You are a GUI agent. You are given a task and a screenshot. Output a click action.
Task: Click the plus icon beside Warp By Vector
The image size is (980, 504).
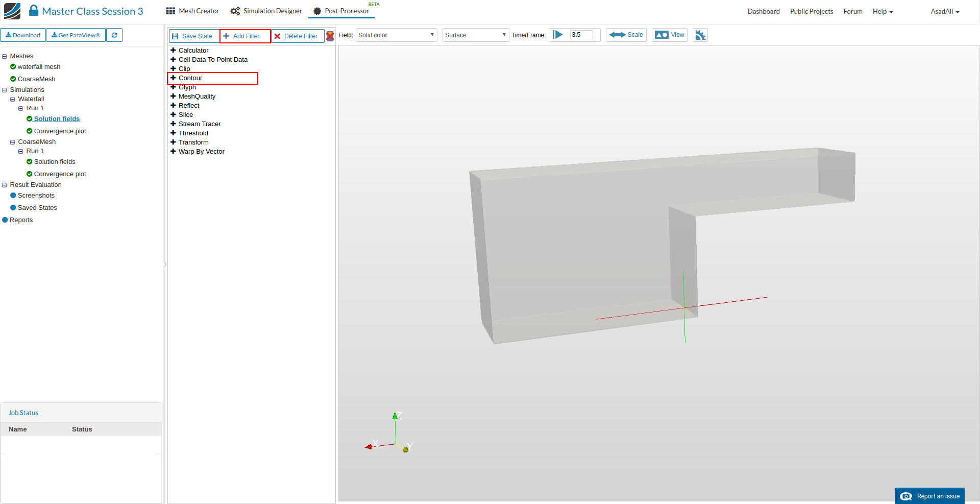(x=173, y=152)
